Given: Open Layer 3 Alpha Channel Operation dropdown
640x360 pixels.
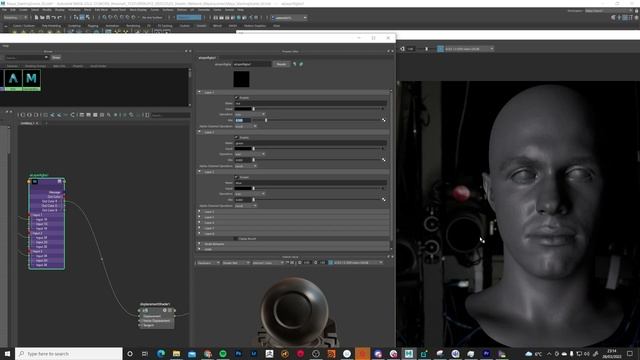Looking at the screenshot, I should point(246,206).
